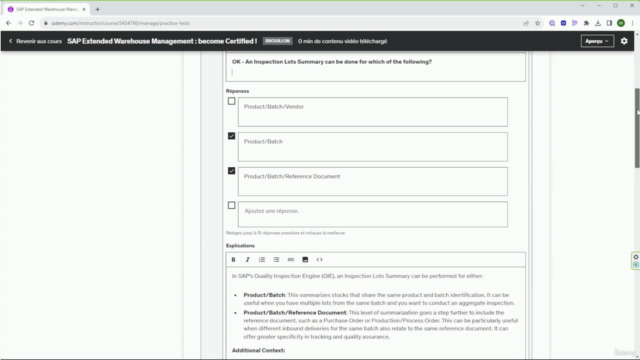Click the 'Ajoutez une réponse' answer field
640x360 pixels.
click(373, 214)
